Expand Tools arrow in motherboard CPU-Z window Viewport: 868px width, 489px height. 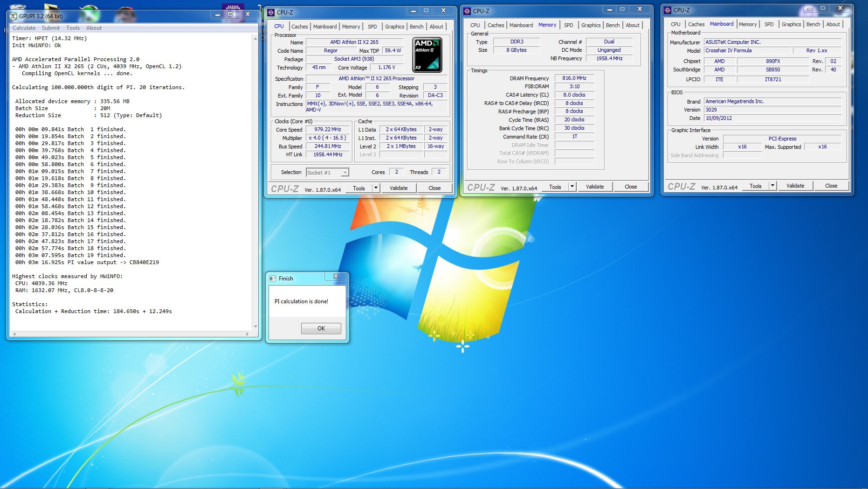pos(772,186)
